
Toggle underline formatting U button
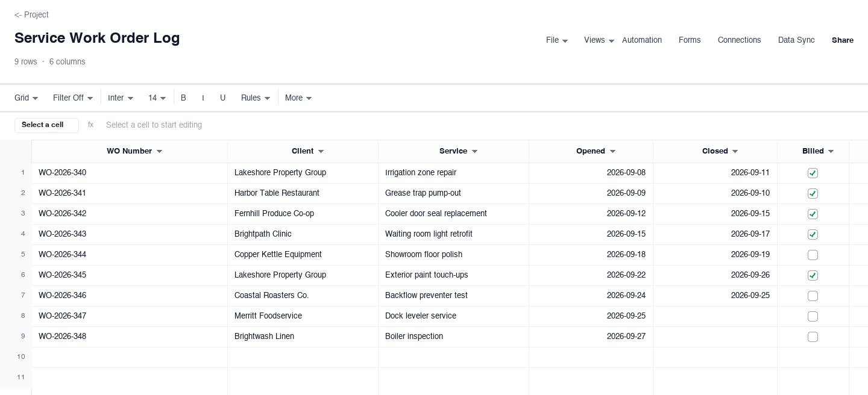click(222, 98)
